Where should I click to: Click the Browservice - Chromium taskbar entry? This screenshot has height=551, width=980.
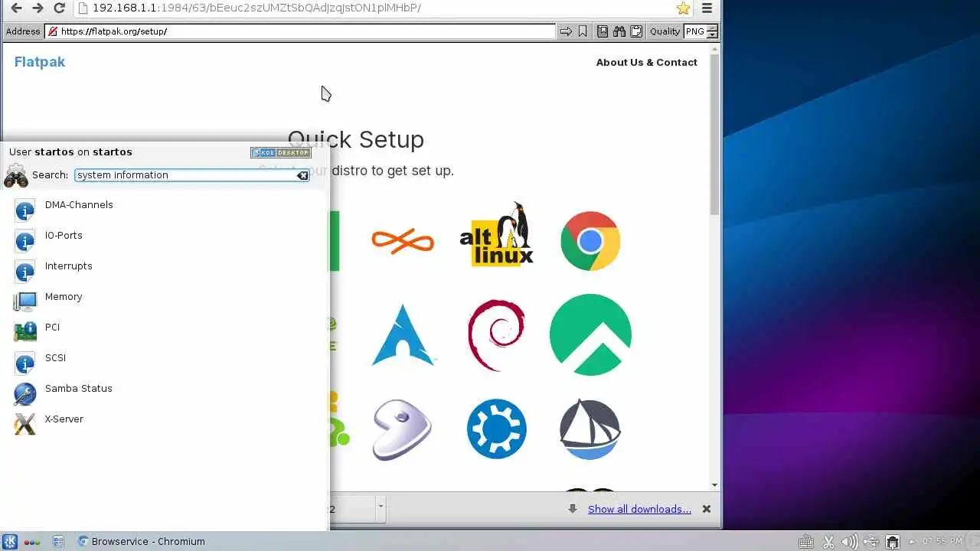142,541
